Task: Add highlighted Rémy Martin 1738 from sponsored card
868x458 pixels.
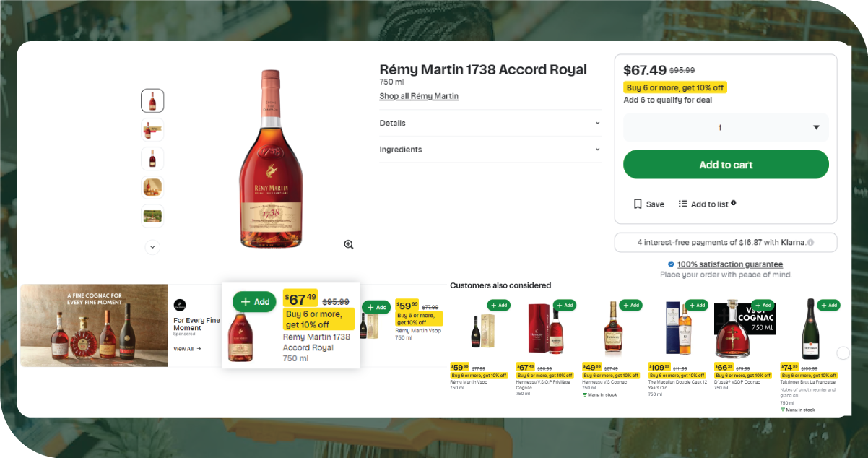Action: point(254,302)
